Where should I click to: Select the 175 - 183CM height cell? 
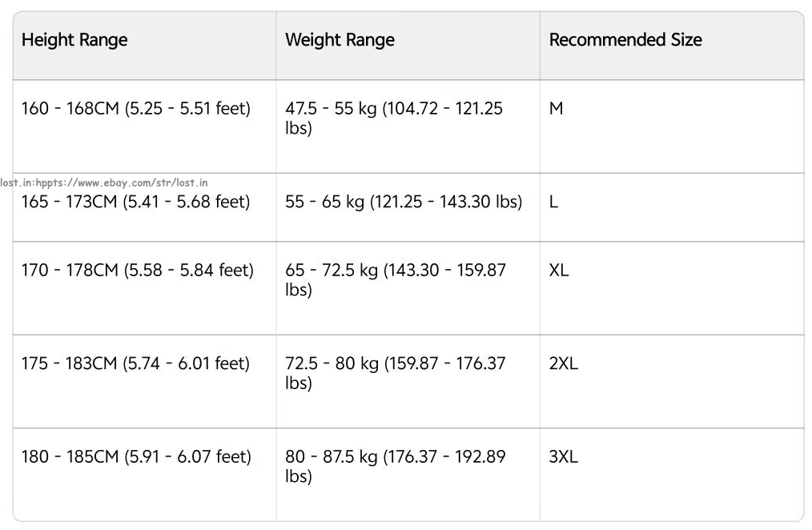tap(136, 364)
